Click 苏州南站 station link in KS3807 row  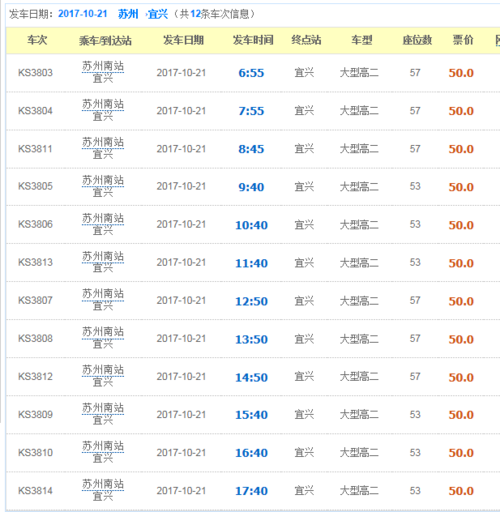(103, 294)
